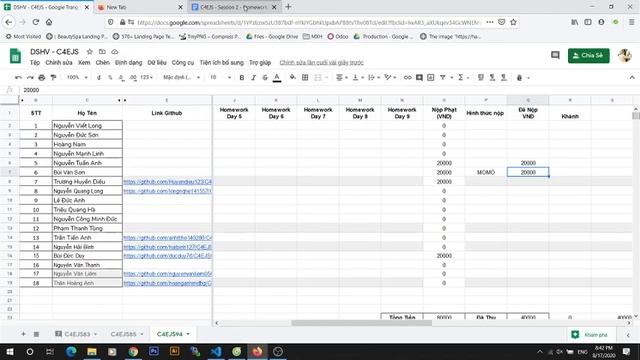Open the fill color picker
This screenshot has height=360, width=640.
point(293,77)
